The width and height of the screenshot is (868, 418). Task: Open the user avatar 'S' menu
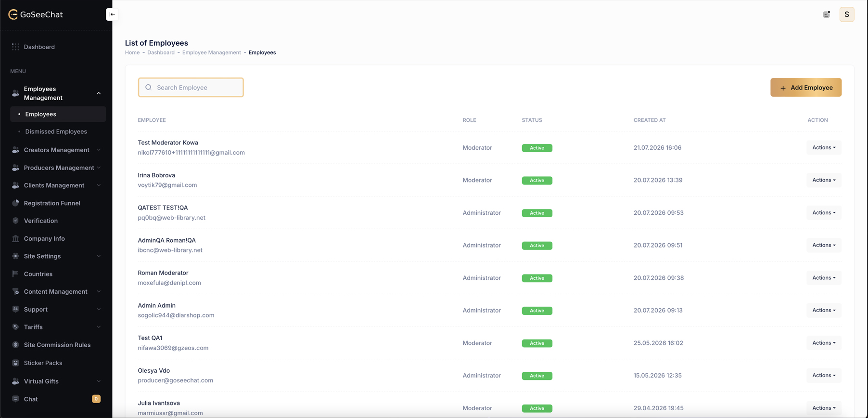pyautogui.click(x=847, y=14)
